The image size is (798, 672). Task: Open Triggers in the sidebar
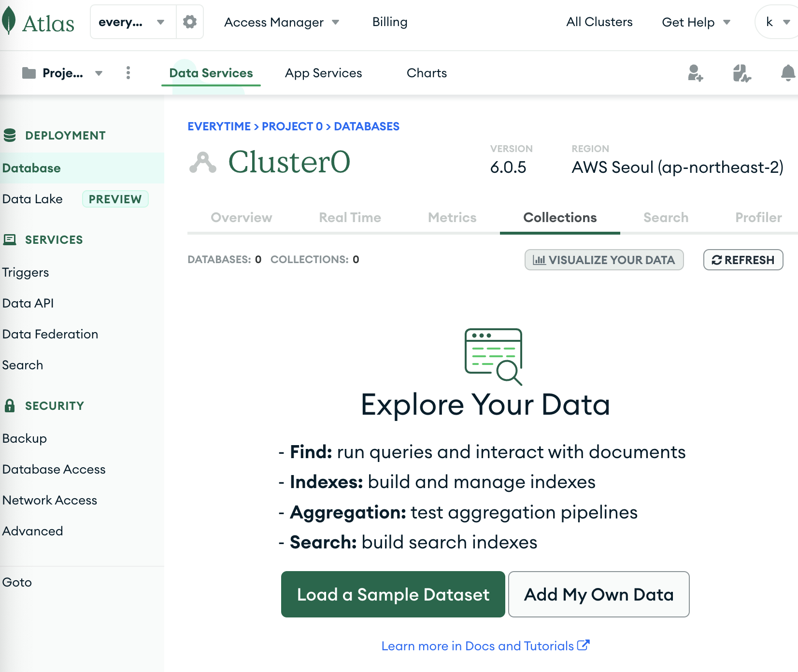(x=26, y=272)
